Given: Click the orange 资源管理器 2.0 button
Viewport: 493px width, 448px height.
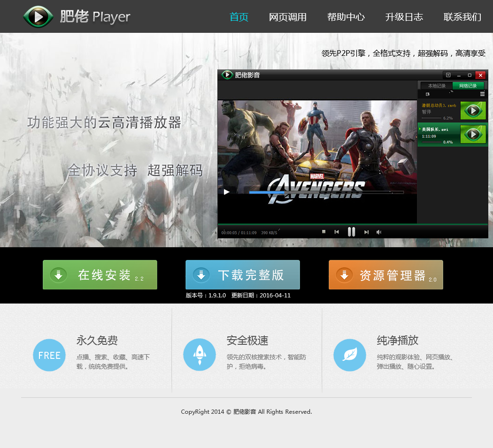Looking at the screenshot, I should [386, 274].
